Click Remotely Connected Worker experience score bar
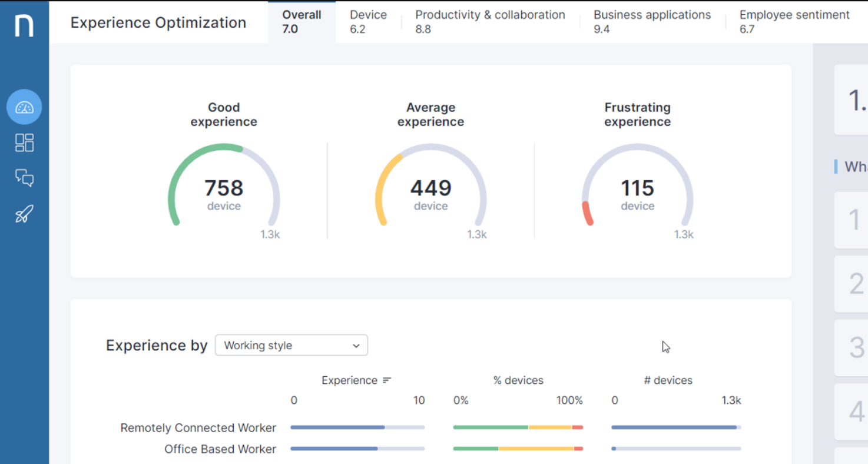This screenshot has height=464, width=868. pyautogui.click(x=357, y=427)
